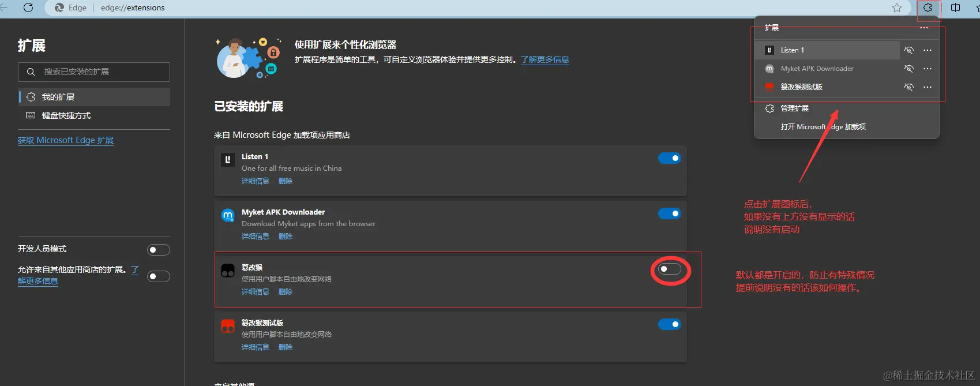Open more options for 篡改猴测试版 in popup
The width and height of the screenshot is (980, 386).
click(x=928, y=87)
